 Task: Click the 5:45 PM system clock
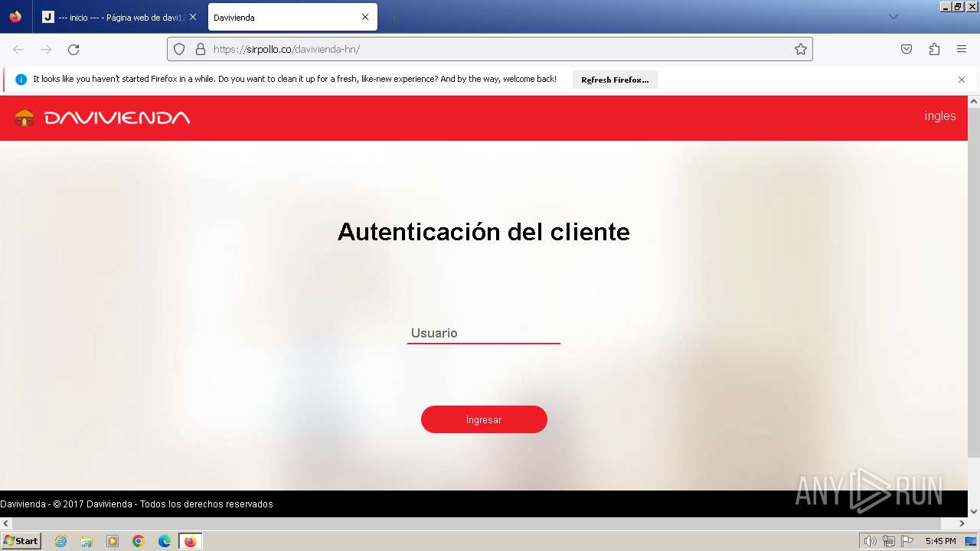pos(940,541)
